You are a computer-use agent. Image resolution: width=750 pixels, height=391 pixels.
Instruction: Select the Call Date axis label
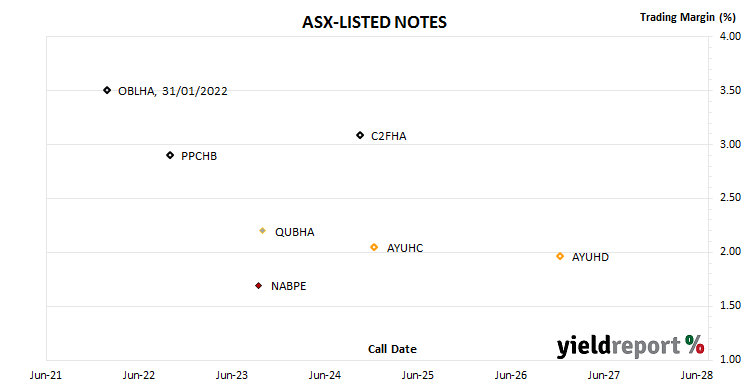[392, 349]
